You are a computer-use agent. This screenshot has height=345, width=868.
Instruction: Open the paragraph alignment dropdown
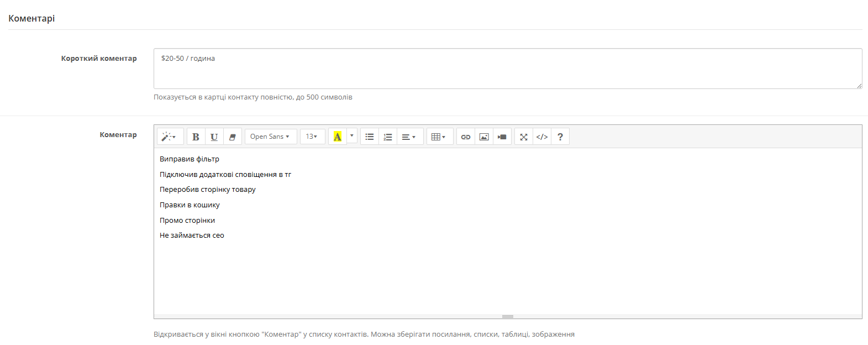(410, 137)
